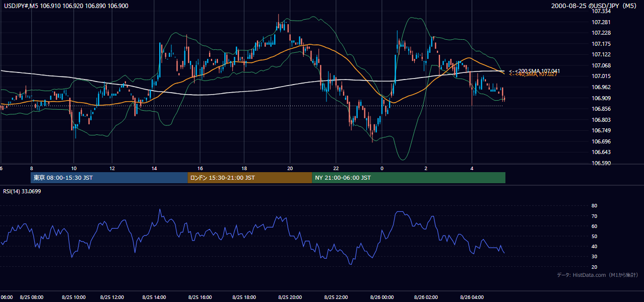
Task: Click the 8/25 20:00 bottom date label
Action: click(x=290, y=297)
